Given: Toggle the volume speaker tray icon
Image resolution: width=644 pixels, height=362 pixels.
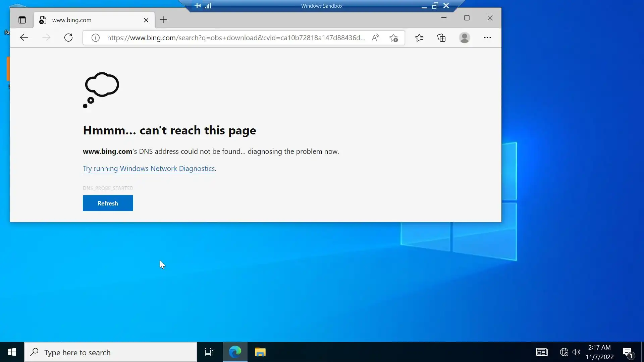Looking at the screenshot, I should (x=576, y=352).
